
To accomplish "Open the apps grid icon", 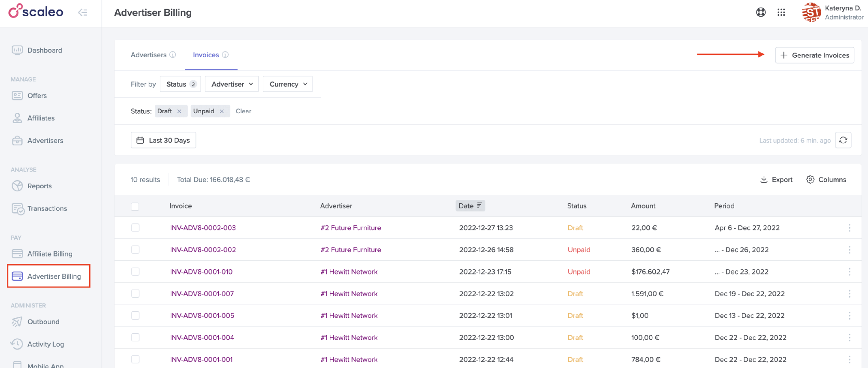I will [x=781, y=12].
